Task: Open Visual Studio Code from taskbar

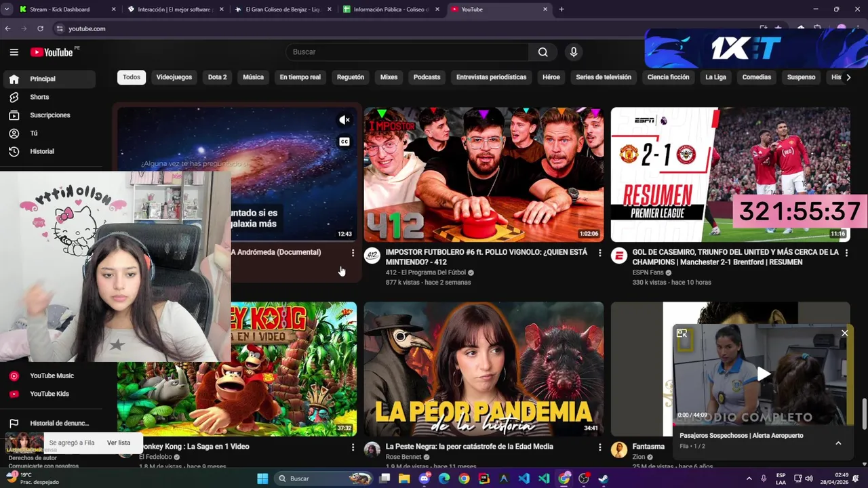Action: (524, 479)
